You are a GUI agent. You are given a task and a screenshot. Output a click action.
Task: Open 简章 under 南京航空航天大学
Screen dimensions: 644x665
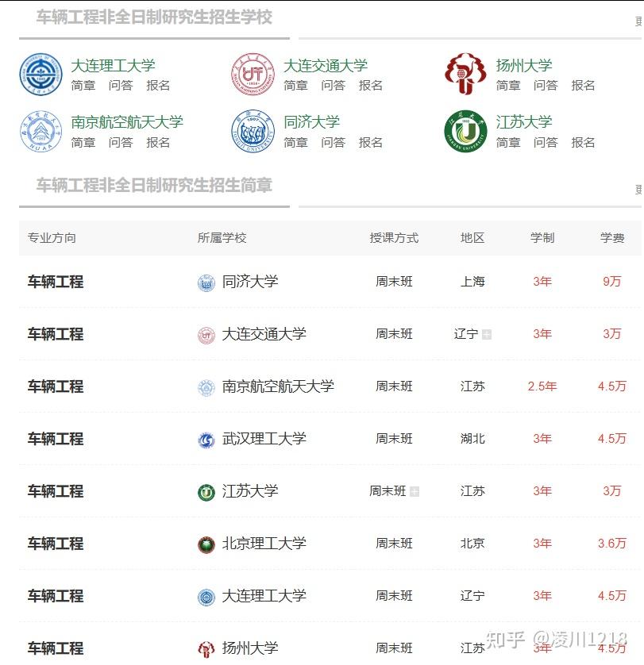point(83,142)
